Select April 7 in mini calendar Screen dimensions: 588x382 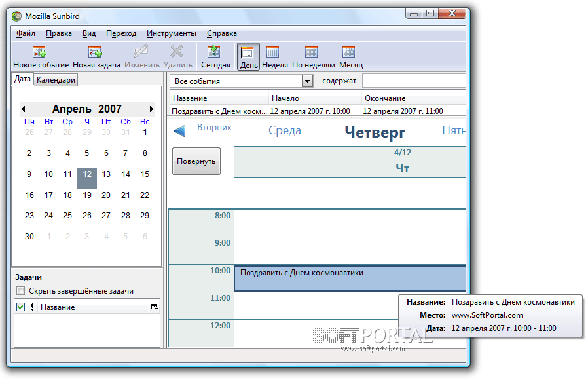[125, 153]
